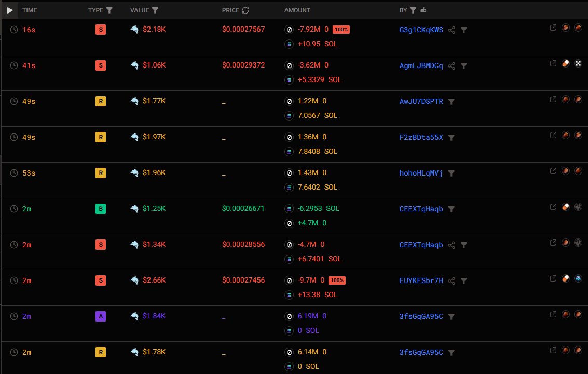The height and width of the screenshot is (374, 588).
Task: Open wallet link AgmLJBMDCq
Action: [421, 65]
